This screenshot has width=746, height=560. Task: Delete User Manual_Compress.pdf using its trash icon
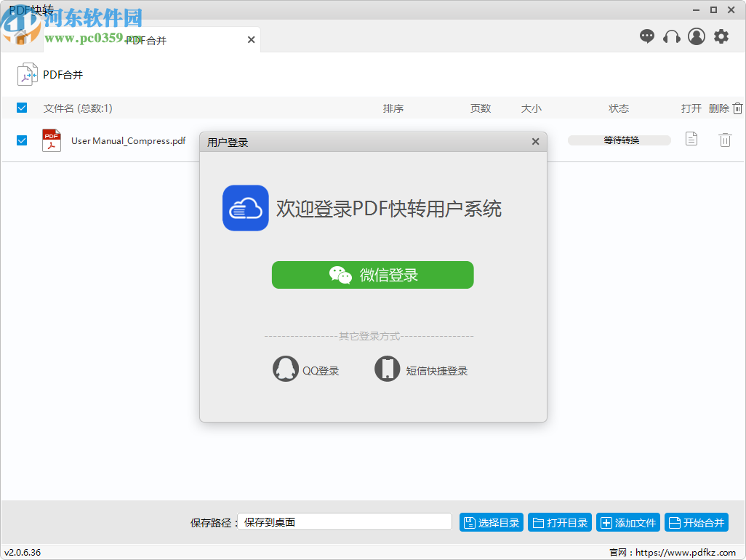(x=725, y=140)
